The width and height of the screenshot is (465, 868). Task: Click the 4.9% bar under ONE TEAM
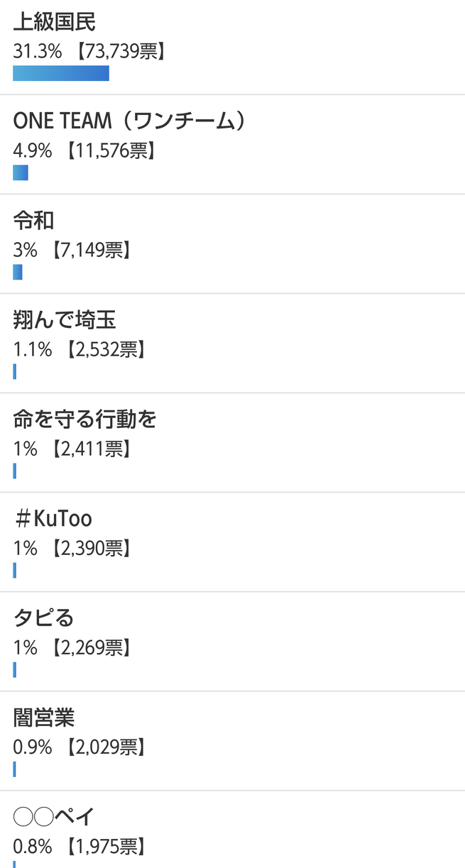[x=21, y=172]
